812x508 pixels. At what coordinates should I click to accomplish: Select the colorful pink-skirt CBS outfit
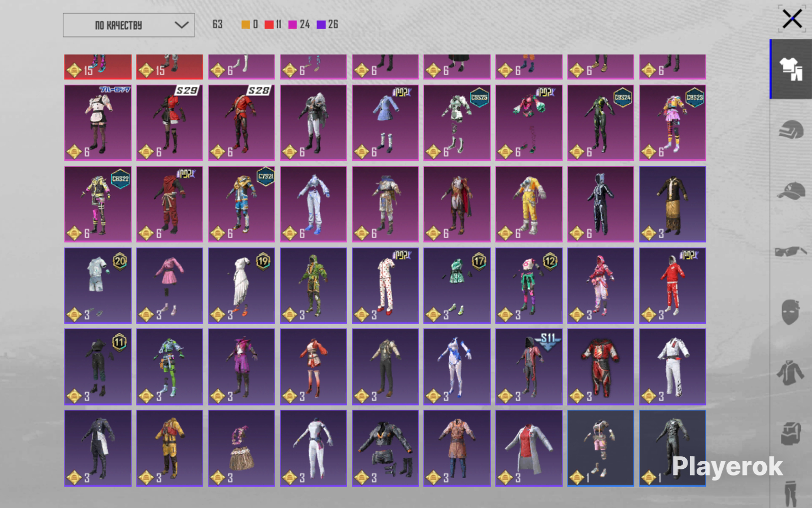tap(672, 122)
